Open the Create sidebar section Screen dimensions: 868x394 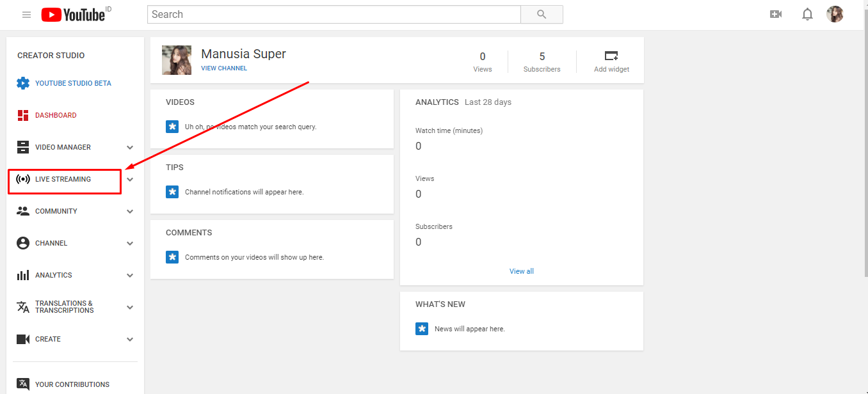pos(48,339)
